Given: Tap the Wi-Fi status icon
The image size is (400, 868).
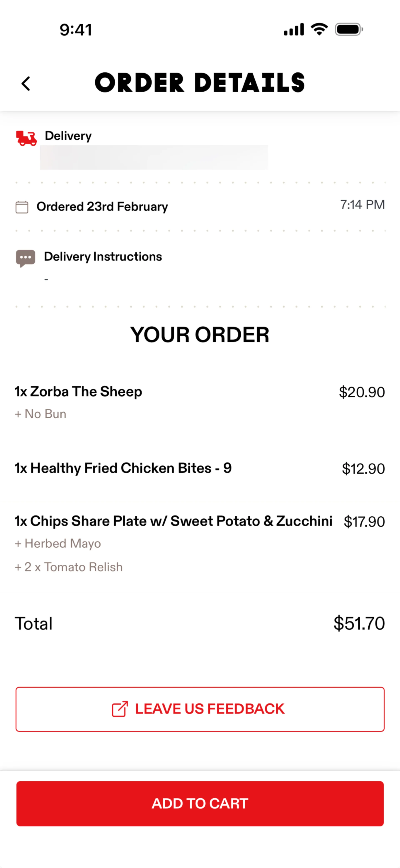Looking at the screenshot, I should pos(319,29).
